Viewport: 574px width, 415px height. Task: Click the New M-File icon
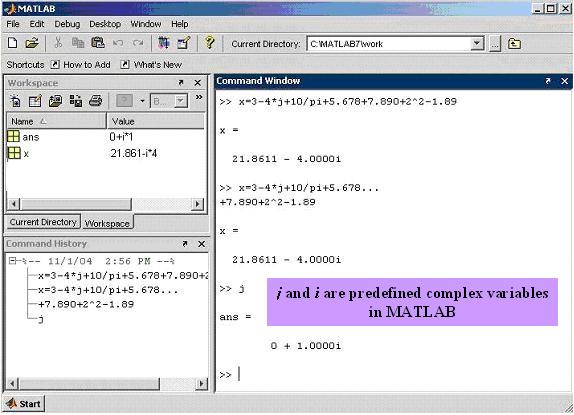(12, 43)
